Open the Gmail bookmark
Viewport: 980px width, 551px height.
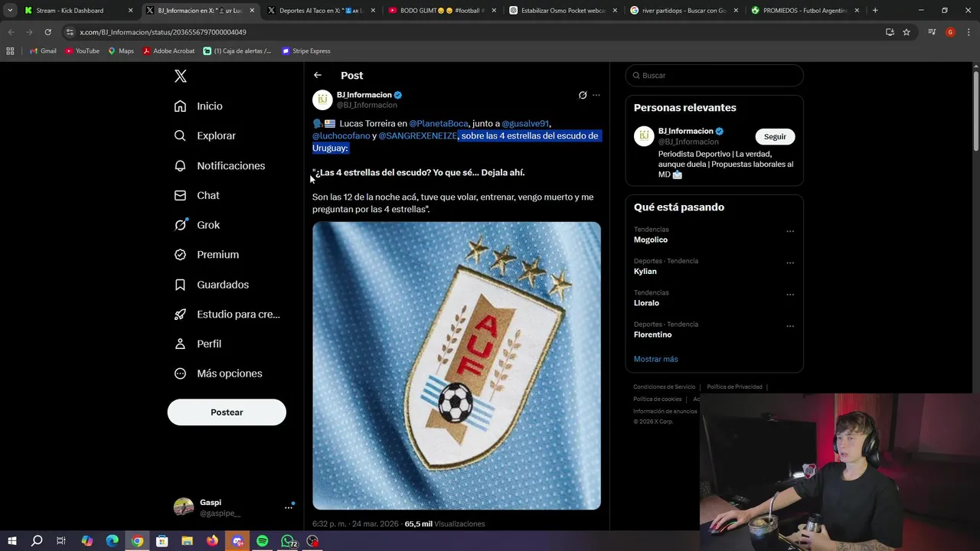click(43, 51)
